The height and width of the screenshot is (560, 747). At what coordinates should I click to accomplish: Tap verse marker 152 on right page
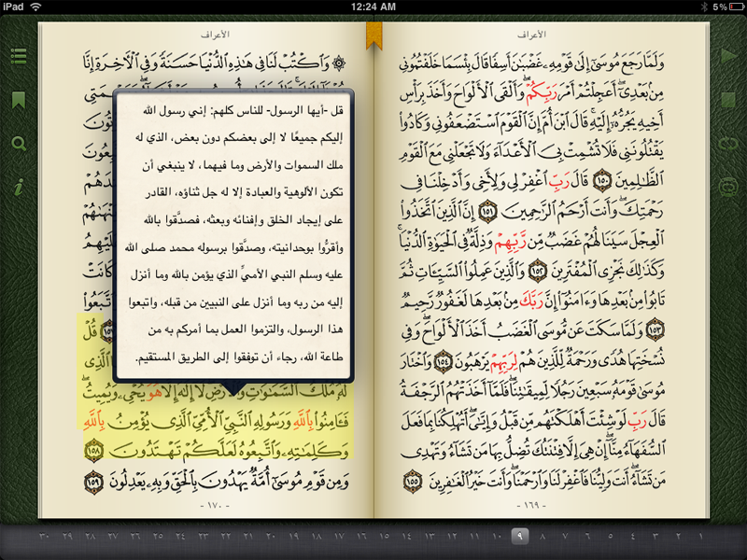pyautogui.click(x=538, y=271)
